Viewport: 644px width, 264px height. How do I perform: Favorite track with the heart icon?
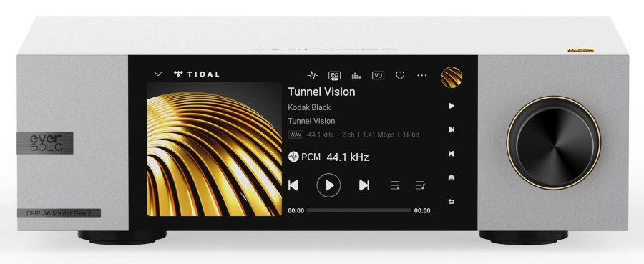click(x=400, y=75)
